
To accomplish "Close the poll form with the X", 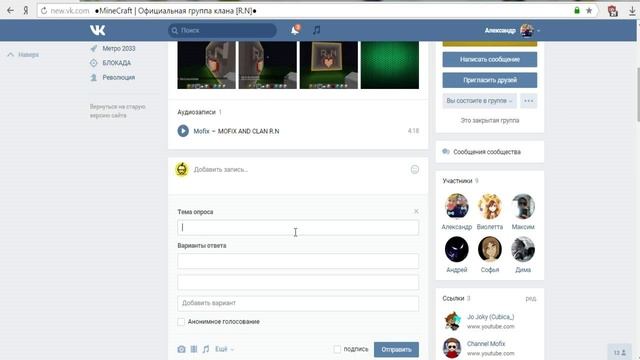I will point(416,211).
